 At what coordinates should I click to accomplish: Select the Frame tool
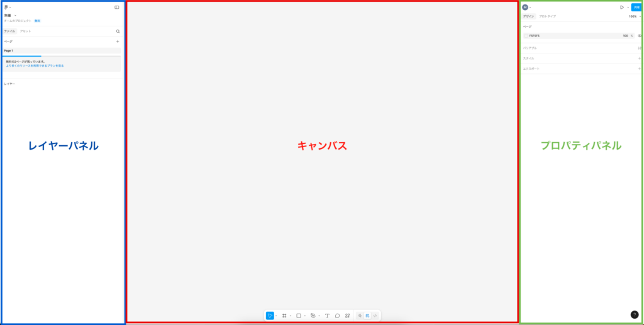pos(284,316)
